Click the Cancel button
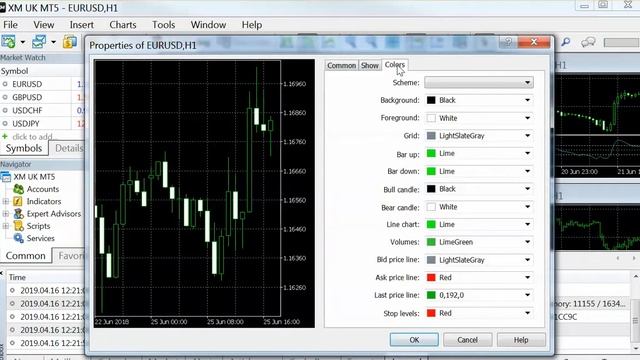 pyautogui.click(x=467, y=340)
